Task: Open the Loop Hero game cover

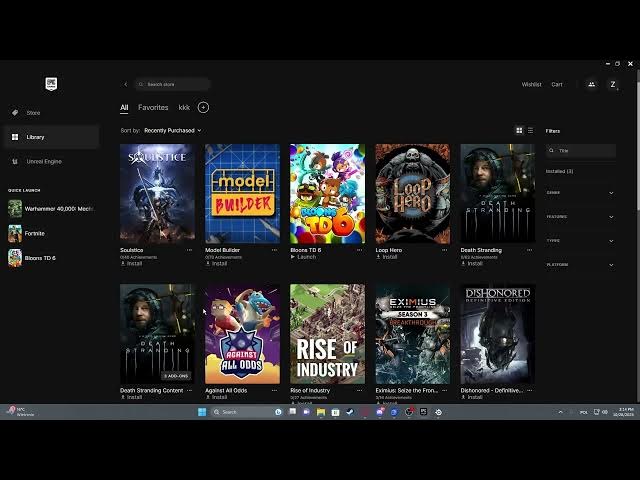Action: (413, 193)
